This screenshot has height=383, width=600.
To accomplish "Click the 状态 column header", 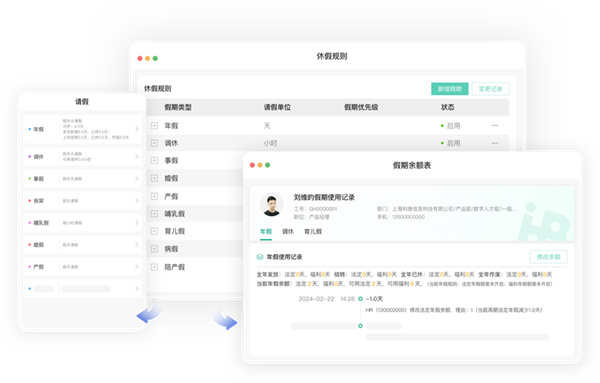I will click(447, 107).
